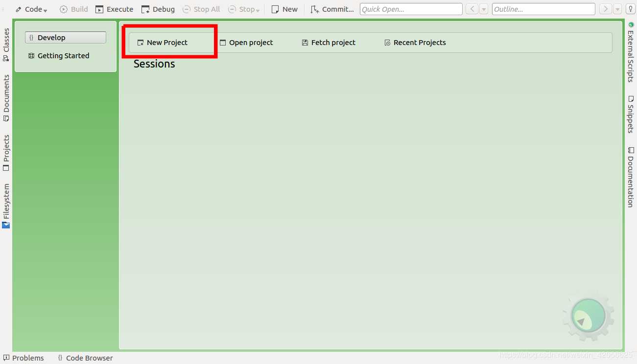Open the Snippets side panel

631,114
